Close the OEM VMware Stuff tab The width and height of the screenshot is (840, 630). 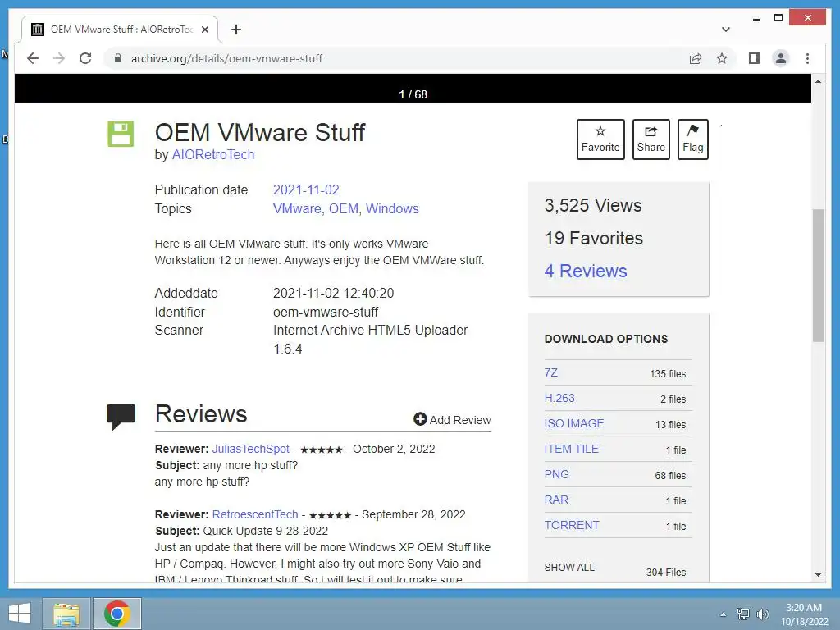pyautogui.click(x=204, y=30)
